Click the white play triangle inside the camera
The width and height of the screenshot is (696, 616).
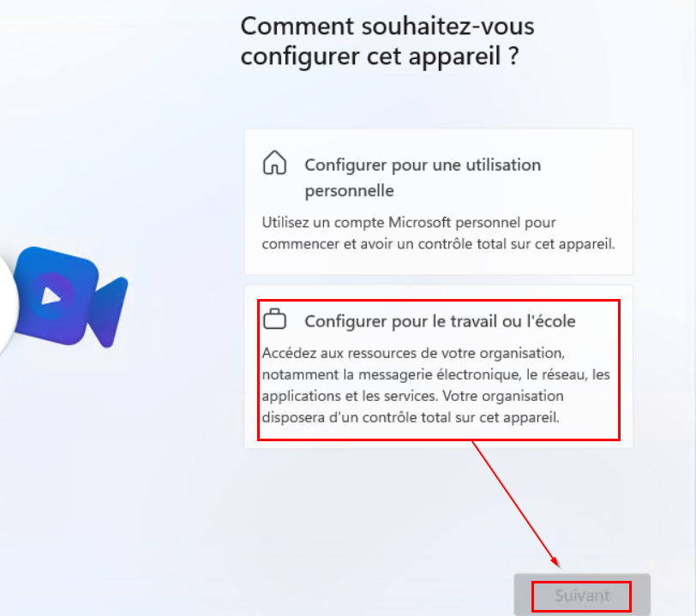(51, 296)
